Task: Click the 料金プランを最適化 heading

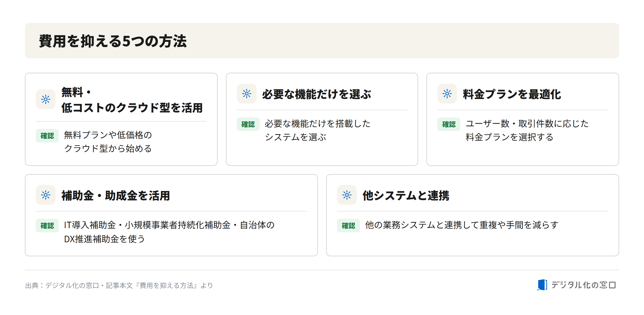Action: click(512, 94)
